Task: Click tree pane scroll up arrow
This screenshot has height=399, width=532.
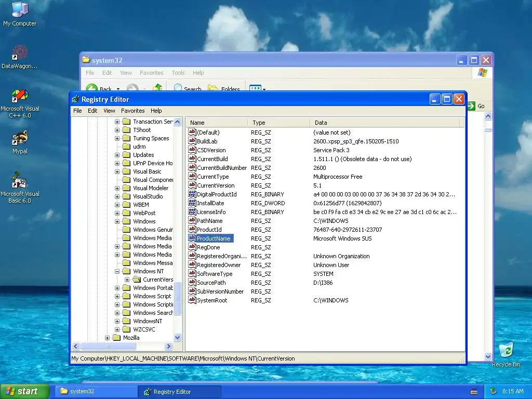Action: pyautogui.click(x=178, y=122)
